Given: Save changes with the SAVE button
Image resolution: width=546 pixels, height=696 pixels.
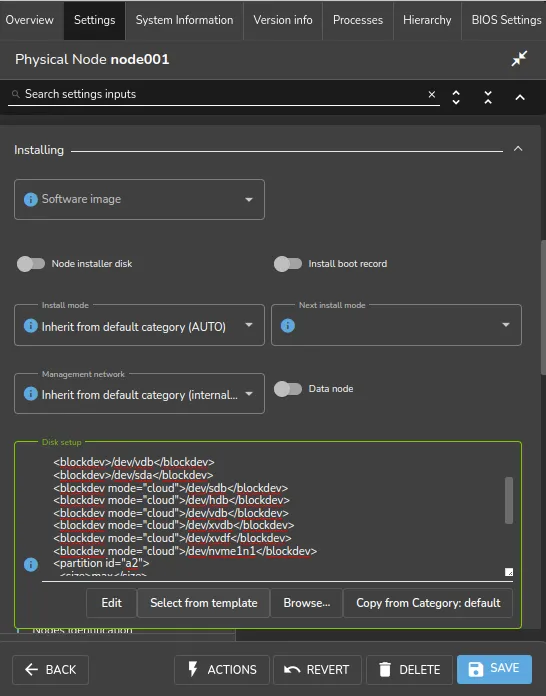Looking at the screenshot, I should 495,669.
